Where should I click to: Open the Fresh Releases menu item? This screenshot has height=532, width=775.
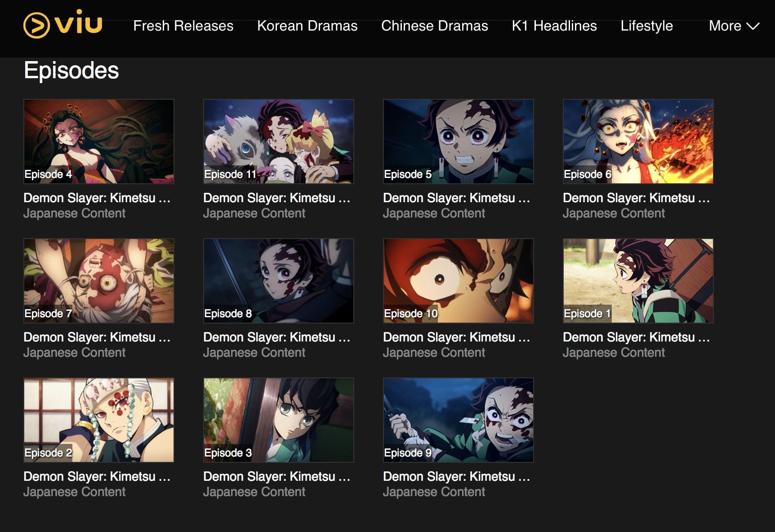[183, 26]
